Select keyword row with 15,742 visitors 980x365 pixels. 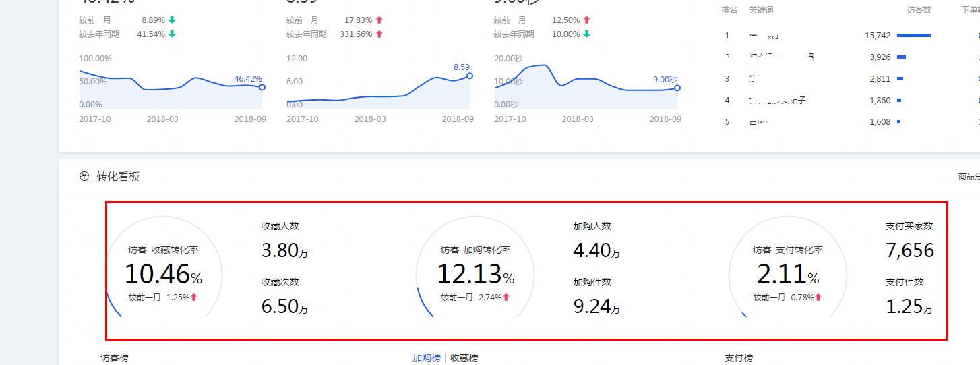851,35
